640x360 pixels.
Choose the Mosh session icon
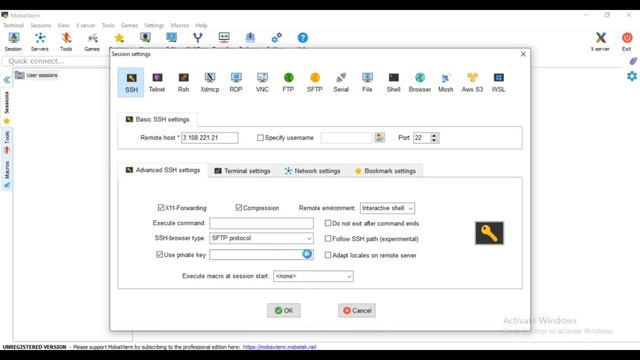tap(446, 82)
